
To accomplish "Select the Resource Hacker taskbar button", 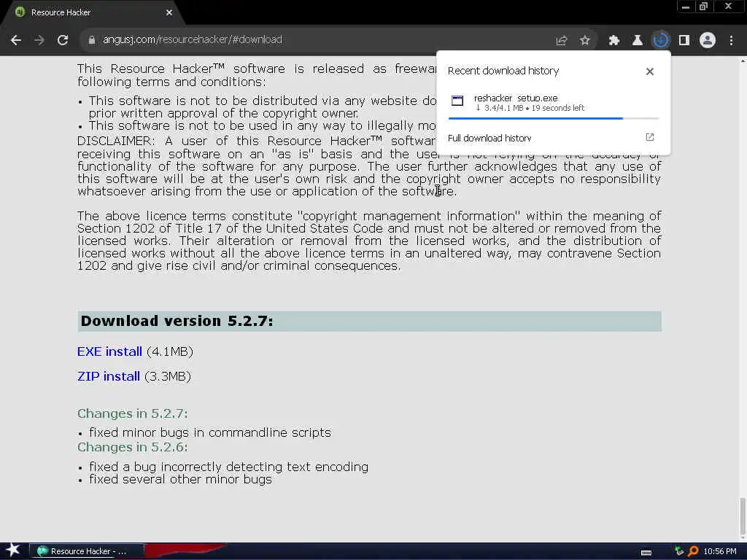I will coord(86,551).
